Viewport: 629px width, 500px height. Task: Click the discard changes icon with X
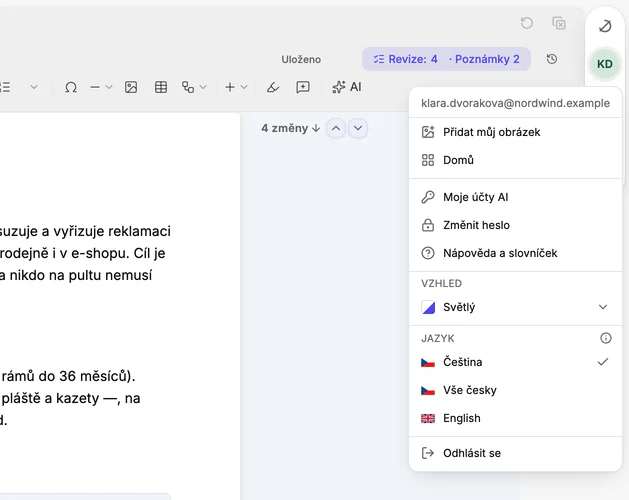point(559,23)
